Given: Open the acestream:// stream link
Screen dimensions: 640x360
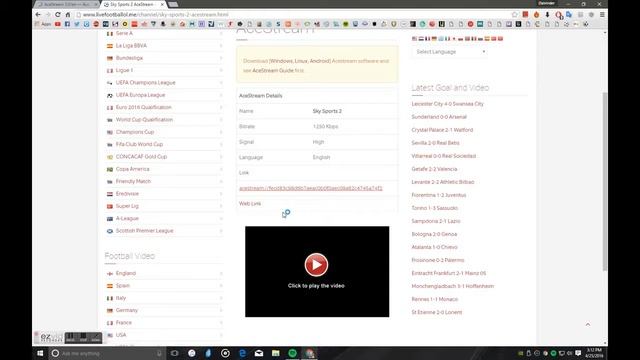Looking at the screenshot, I should [x=311, y=188].
